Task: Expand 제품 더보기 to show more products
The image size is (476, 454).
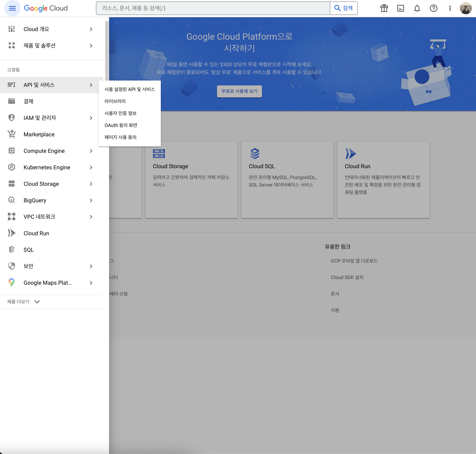Action: tap(24, 302)
